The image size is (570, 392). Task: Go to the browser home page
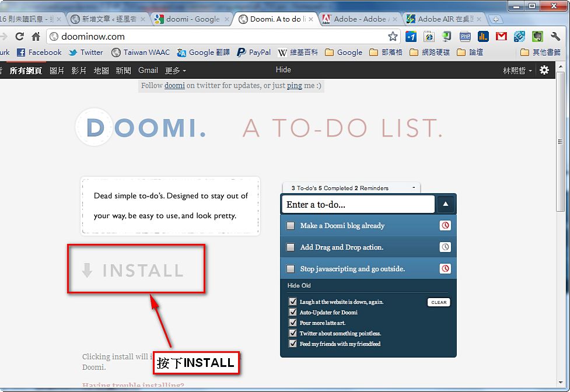(x=36, y=36)
